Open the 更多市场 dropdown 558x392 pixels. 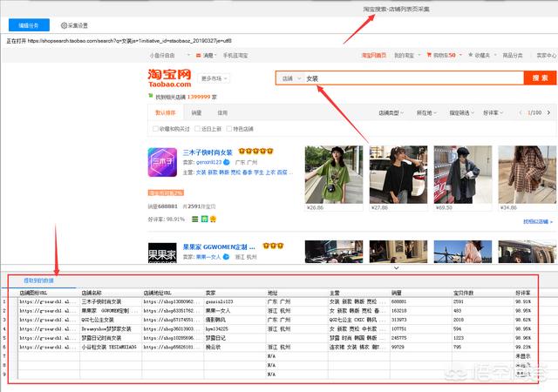coord(214,78)
